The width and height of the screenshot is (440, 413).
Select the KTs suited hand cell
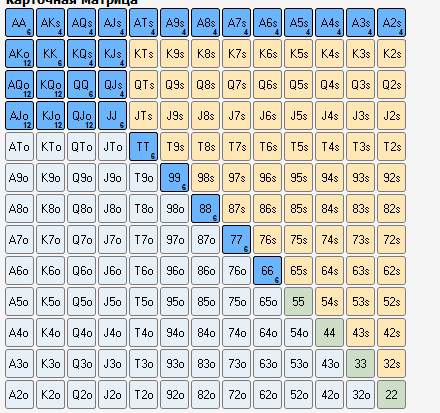tap(143, 54)
